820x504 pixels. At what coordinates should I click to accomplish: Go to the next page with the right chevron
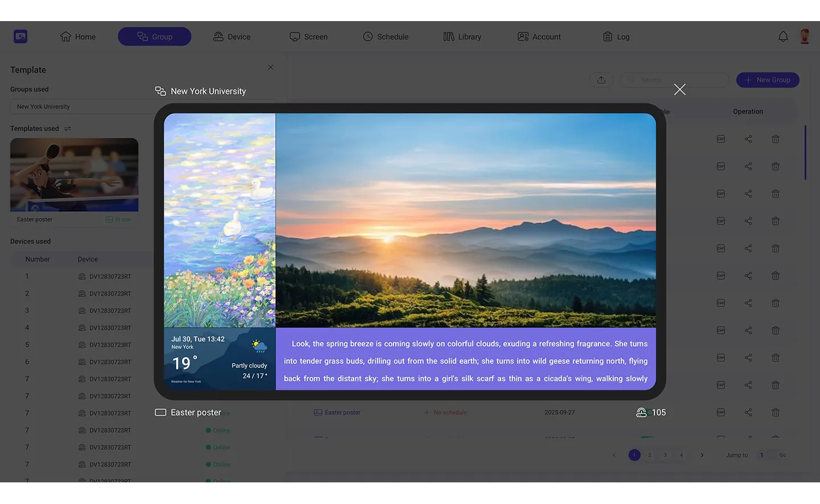pyautogui.click(x=702, y=455)
